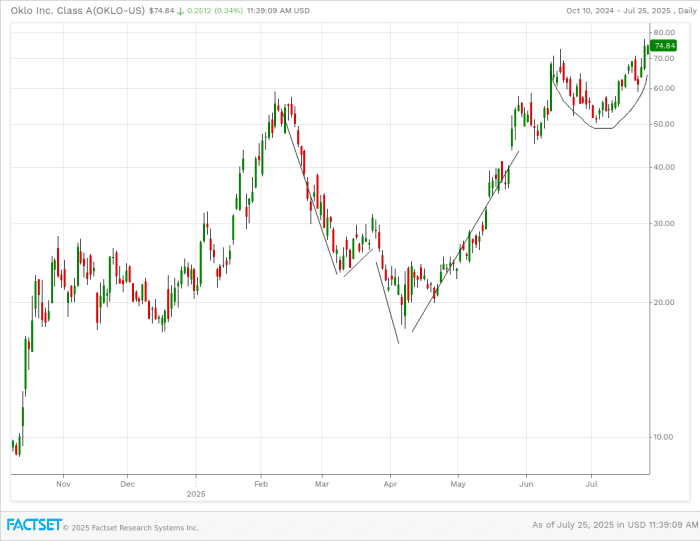
Task: Click the 50.00 price axis label
Action: point(664,124)
